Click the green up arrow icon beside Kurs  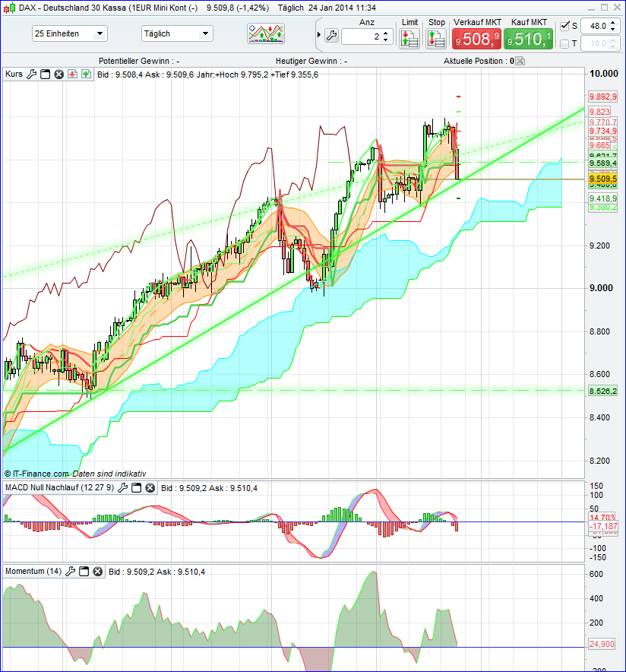(x=87, y=74)
